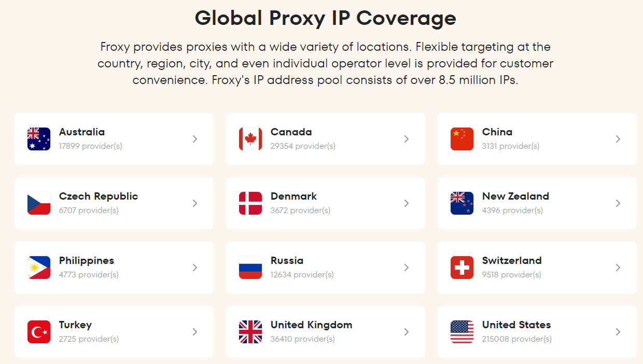Image resolution: width=643 pixels, height=364 pixels.
Task: Expand the Denmark card chevron arrow
Action: (x=407, y=203)
